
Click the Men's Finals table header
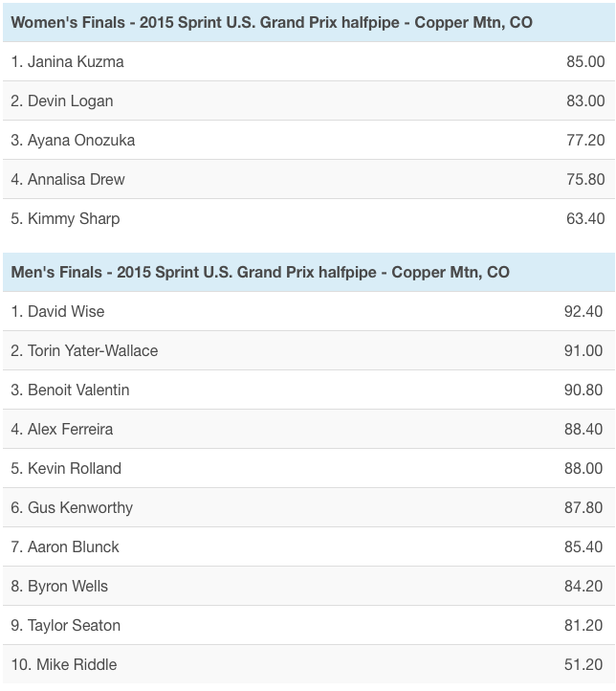pyautogui.click(x=260, y=272)
